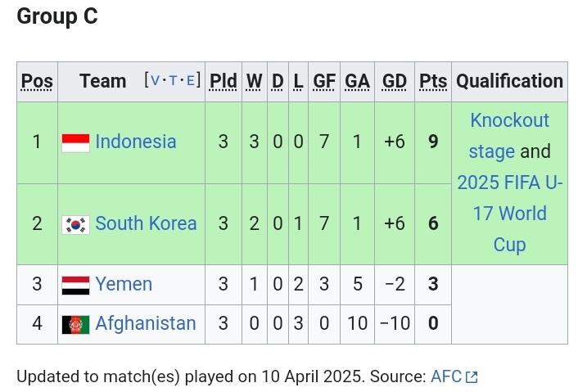
Task: Open the 2025 FIFA U-17 World Cup link
Action: (x=509, y=214)
